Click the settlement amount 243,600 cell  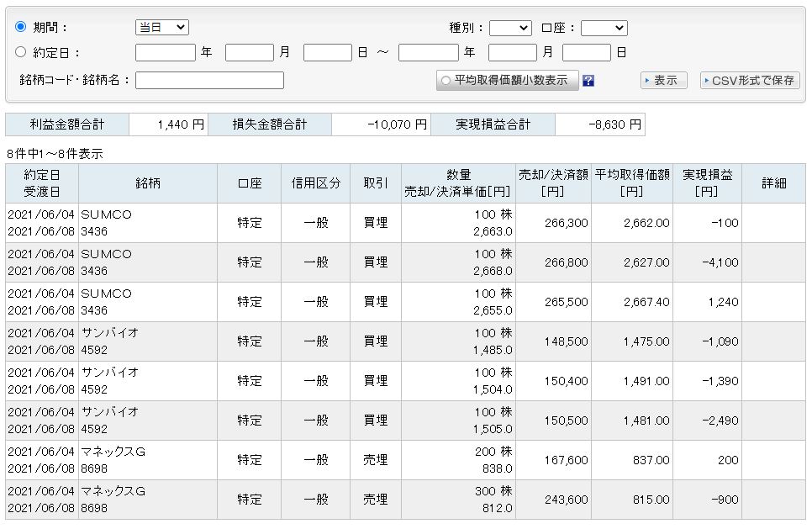click(x=553, y=500)
